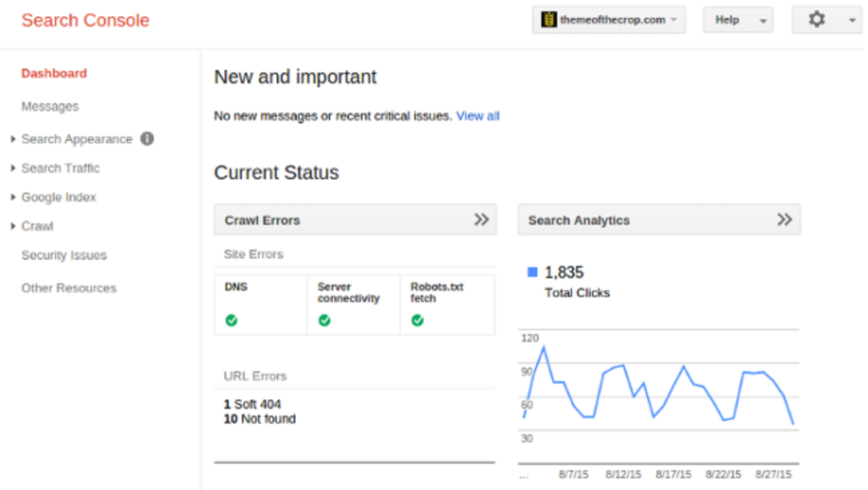The width and height of the screenshot is (868, 490).
Task: Open the Google Index menu item
Action: (x=58, y=198)
